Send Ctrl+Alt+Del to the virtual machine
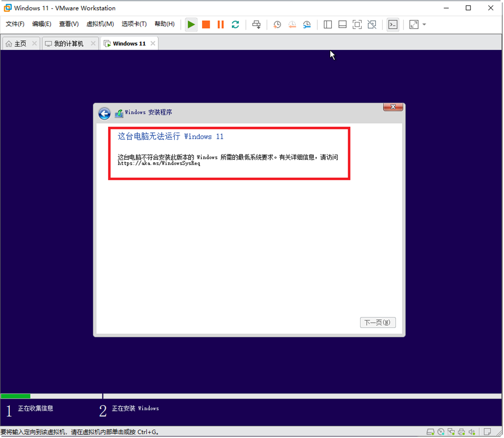The height and width of the screenshot is (438, 504). tap(256, 24)
